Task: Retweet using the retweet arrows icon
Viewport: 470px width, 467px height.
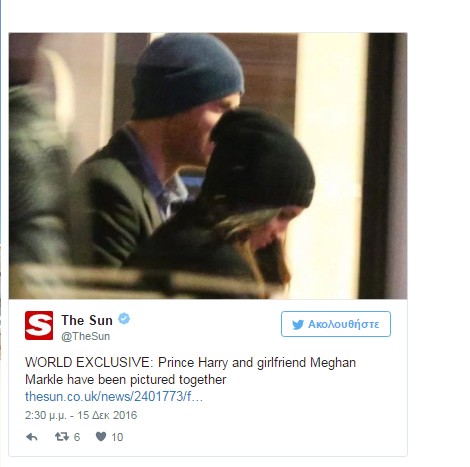Action: pyautogui.click(x=62, y=436)
